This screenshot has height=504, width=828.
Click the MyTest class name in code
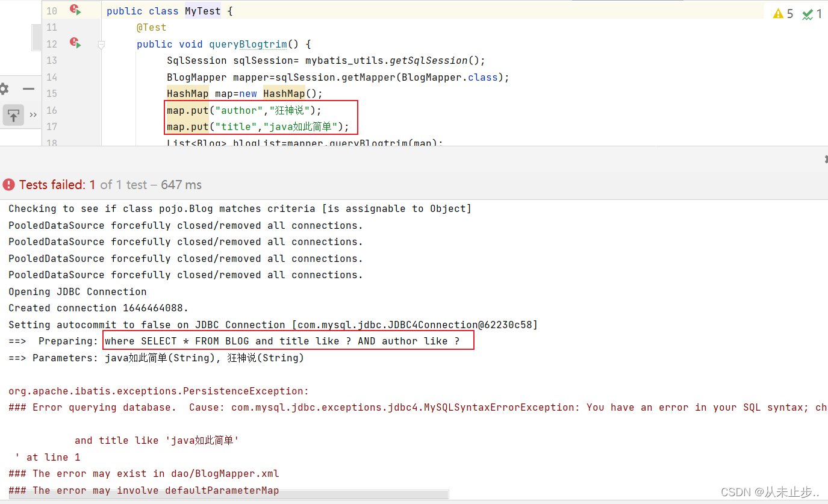[x=203, y=11]
